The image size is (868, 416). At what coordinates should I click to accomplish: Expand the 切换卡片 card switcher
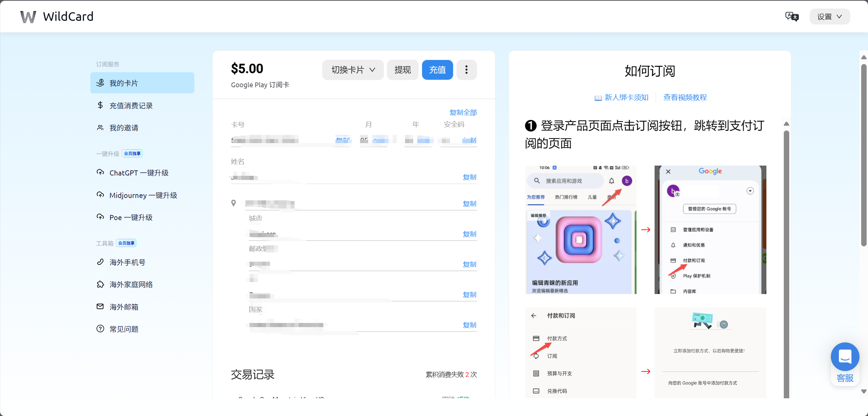(x=353, y=70)
